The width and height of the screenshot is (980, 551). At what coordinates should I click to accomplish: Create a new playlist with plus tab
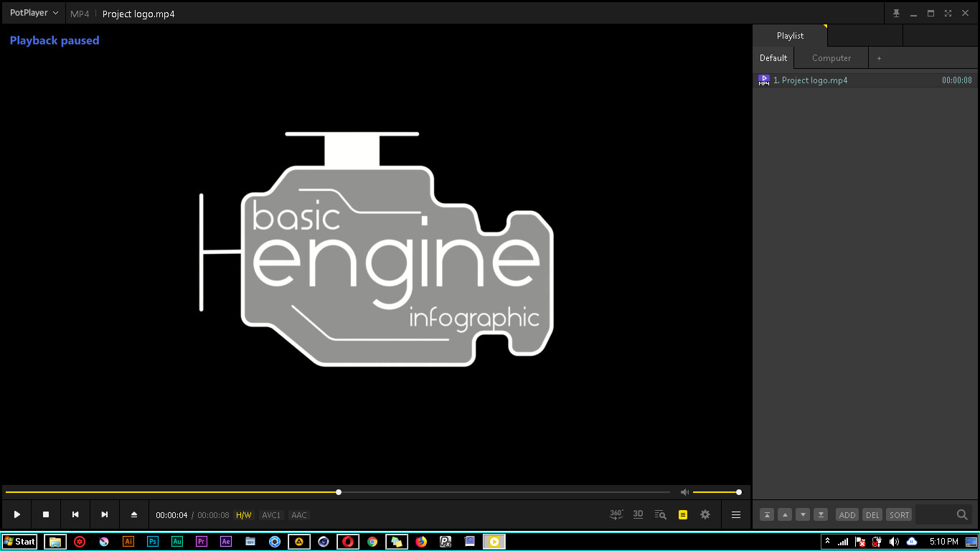879,57
